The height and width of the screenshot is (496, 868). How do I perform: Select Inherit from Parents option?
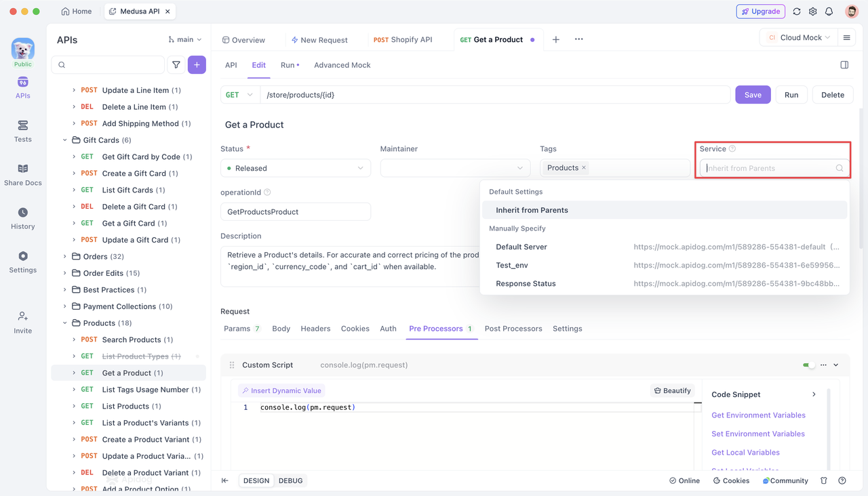coord(665,210)
